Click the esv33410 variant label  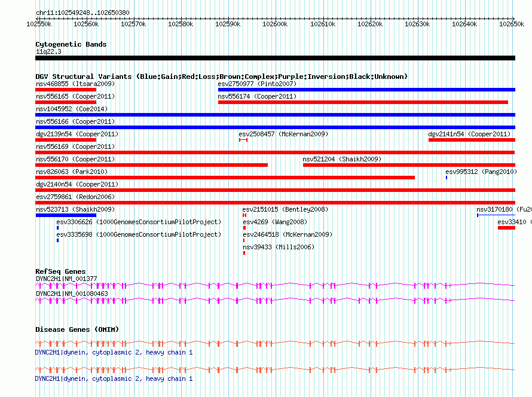tap(514, 222)
